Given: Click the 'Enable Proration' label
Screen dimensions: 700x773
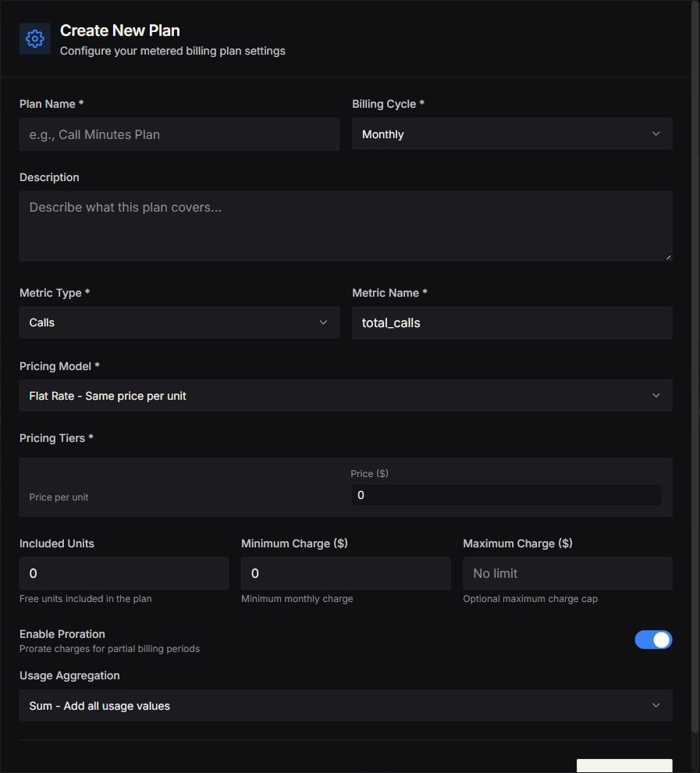Looking at the screenshot, I should pos(62,634).
